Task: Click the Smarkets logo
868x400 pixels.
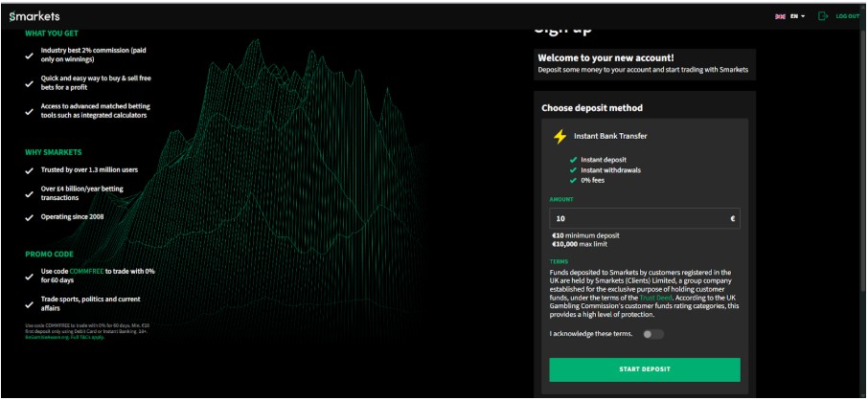Action: [x=34, y=16]
